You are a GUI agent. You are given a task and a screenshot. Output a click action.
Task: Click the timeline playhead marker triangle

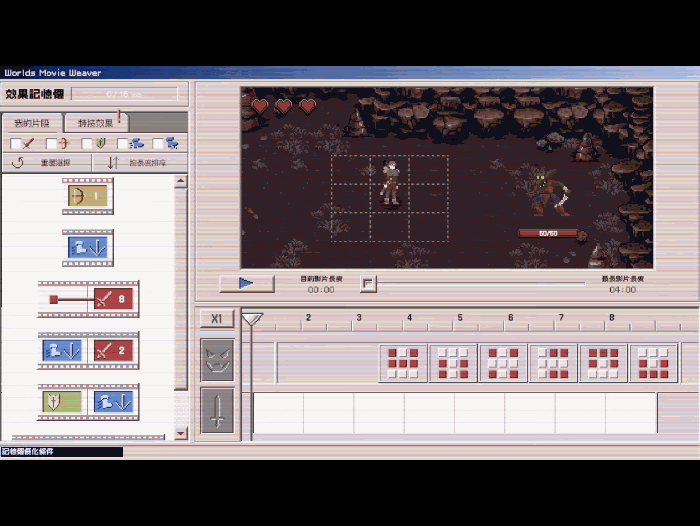coord(253,320)
